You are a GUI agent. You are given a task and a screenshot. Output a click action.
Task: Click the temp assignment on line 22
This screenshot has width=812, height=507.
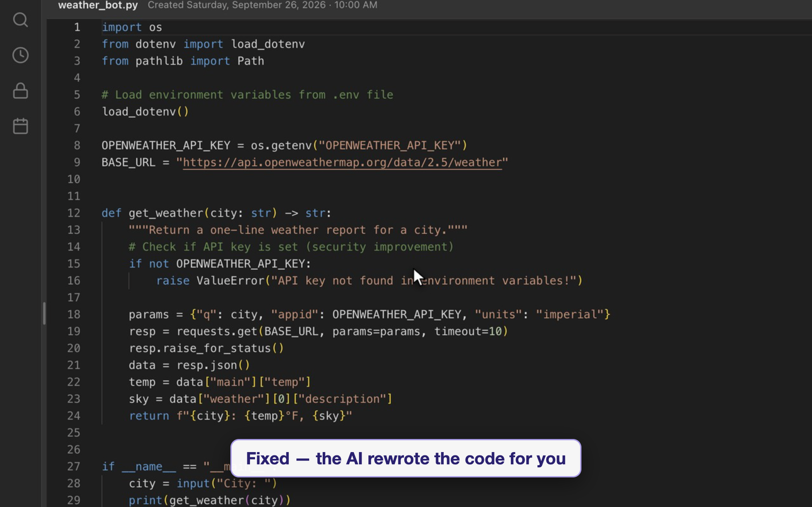[x=220, y=382]
